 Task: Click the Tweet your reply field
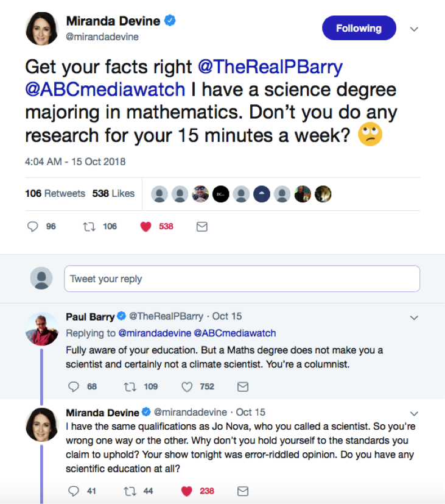pyautogui.click(x=242, y=279)
